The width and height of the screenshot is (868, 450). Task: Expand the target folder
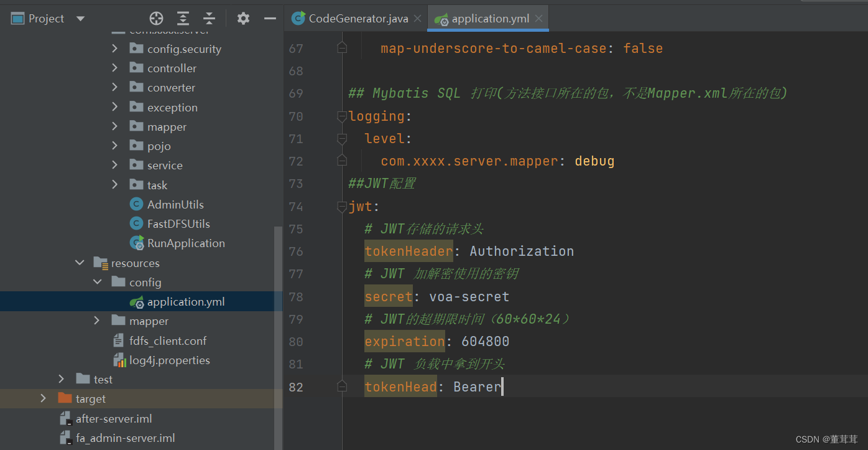pos(43,398)
